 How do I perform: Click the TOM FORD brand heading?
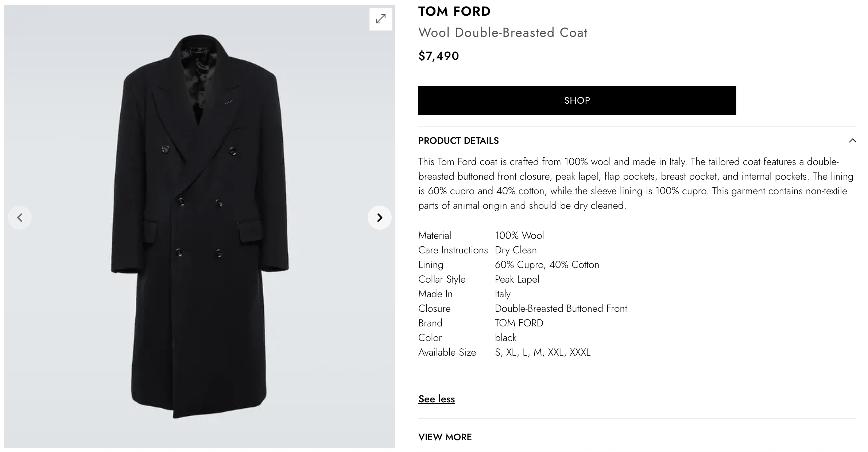(454, 11)
